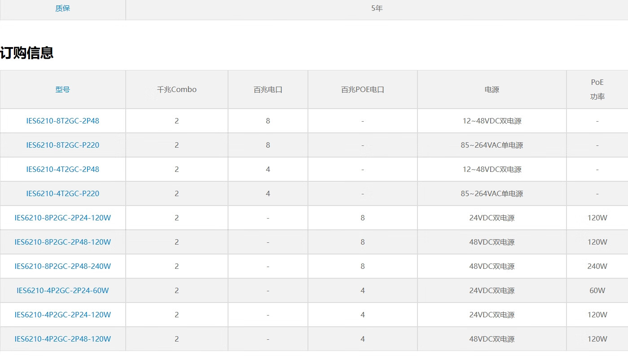The width and height of the screenshot is (628, 364).
Task: Click the 型号 column header
Action: [63, 89]
